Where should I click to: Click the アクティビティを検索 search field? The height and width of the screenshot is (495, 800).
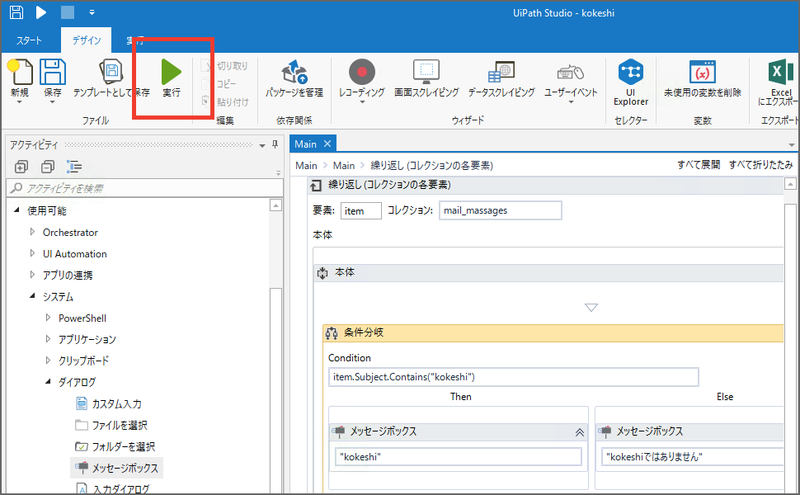click(145, 188)
